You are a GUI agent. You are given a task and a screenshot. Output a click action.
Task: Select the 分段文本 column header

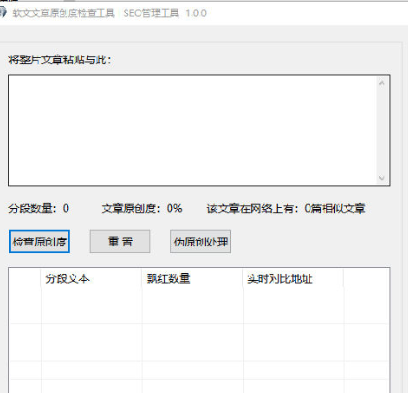pyautogui.click(x=91, y=279)
